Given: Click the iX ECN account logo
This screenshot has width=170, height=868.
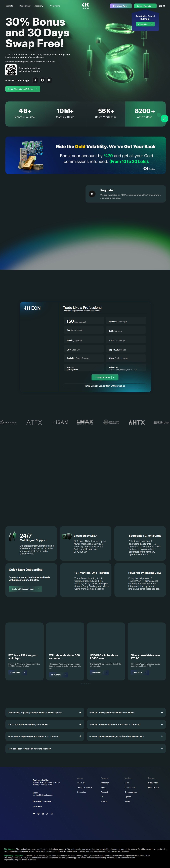Looking at the screenshot, I should (32, 308).
